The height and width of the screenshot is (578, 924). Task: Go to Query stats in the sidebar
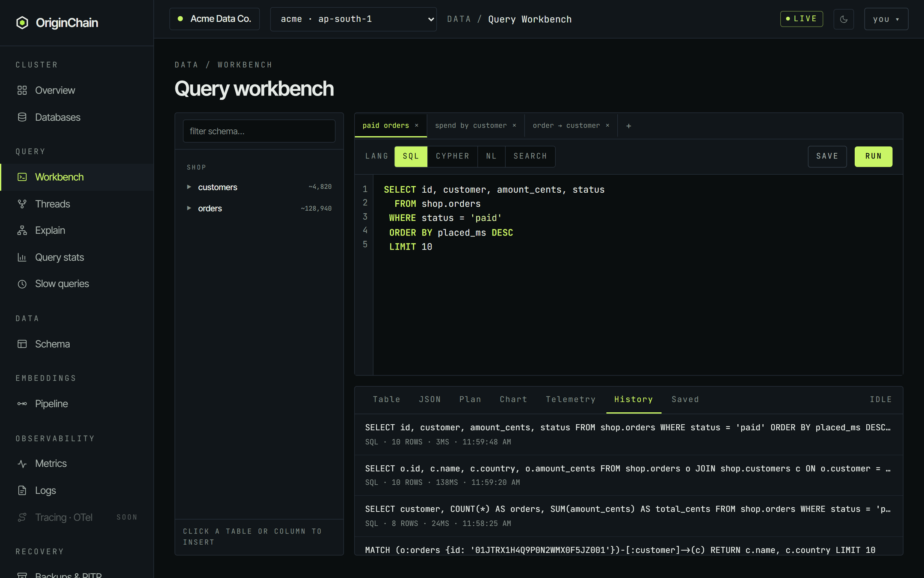click(77, 257)
